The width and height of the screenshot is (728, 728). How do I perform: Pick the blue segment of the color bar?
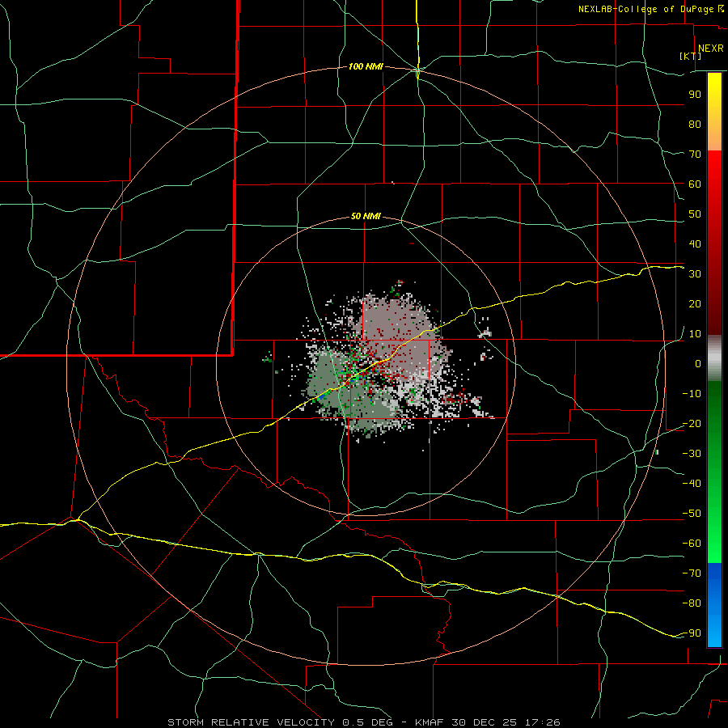pyautogui.click(x=714, y=605)
